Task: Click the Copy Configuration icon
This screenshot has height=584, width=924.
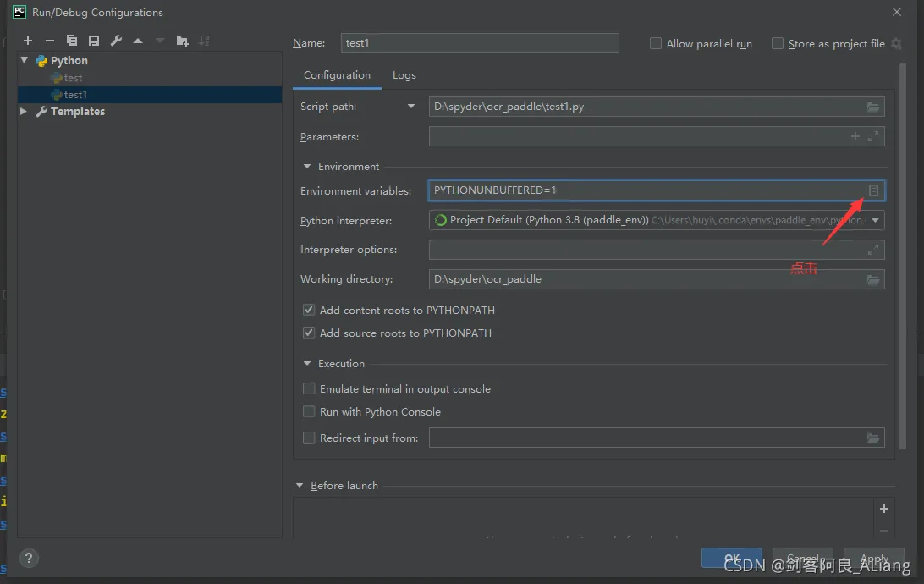Action: [72, 41]
